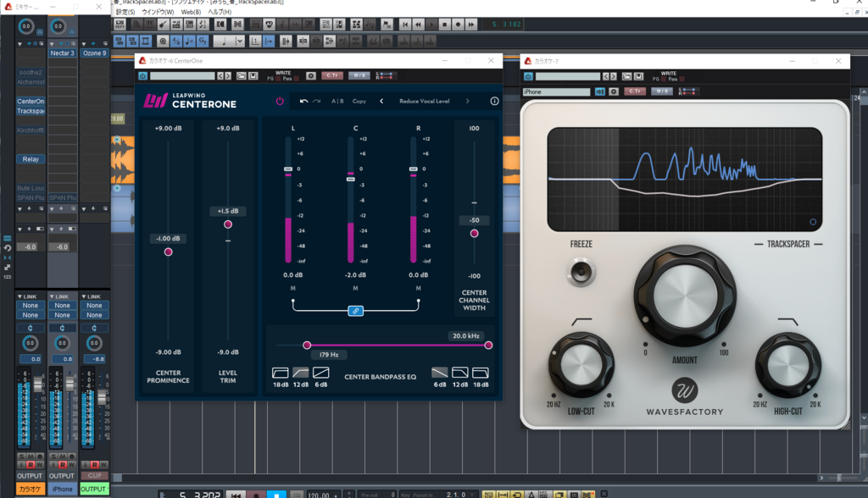Screen dimensions: 868x498
Task: Click the カラオケ channel name label
Action: pos(30,490)
